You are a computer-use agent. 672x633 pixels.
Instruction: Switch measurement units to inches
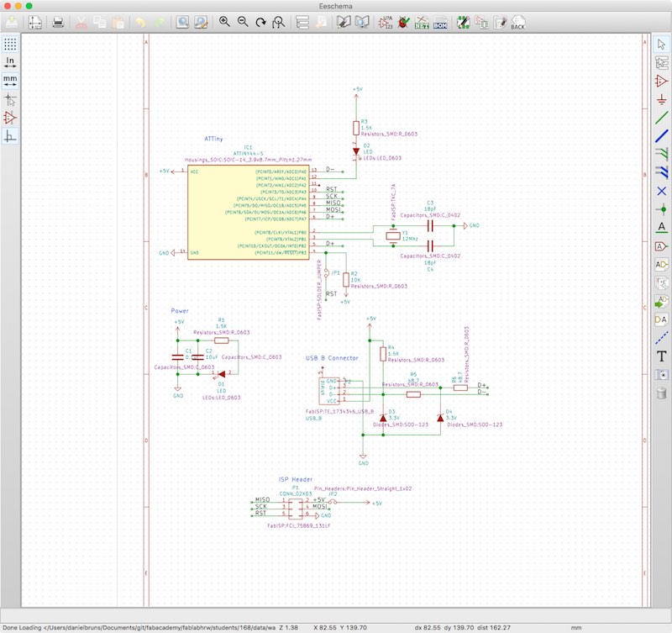point(10,63)
